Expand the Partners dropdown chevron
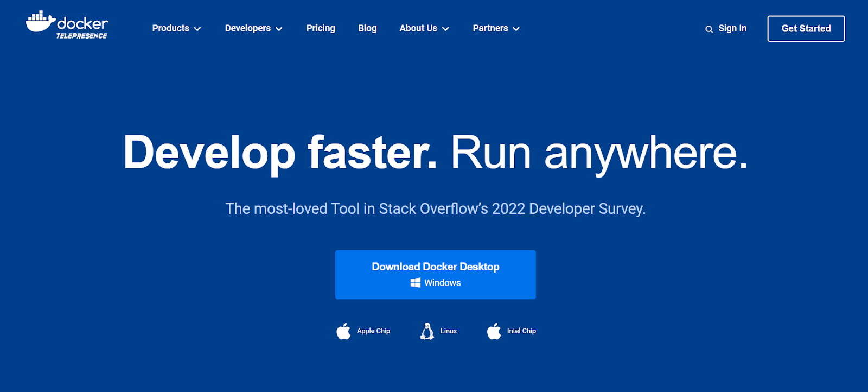 [516, 29]
